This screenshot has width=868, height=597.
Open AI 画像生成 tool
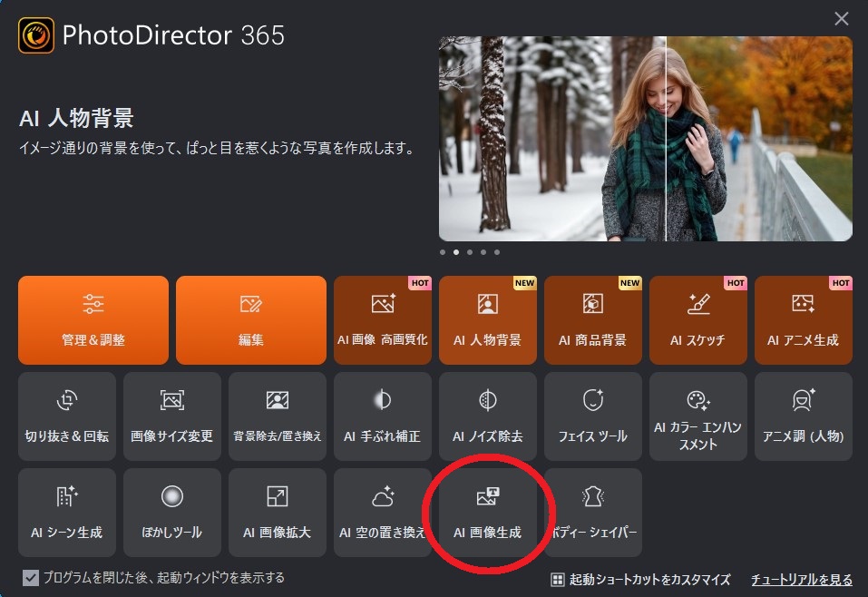coord(488,513)
